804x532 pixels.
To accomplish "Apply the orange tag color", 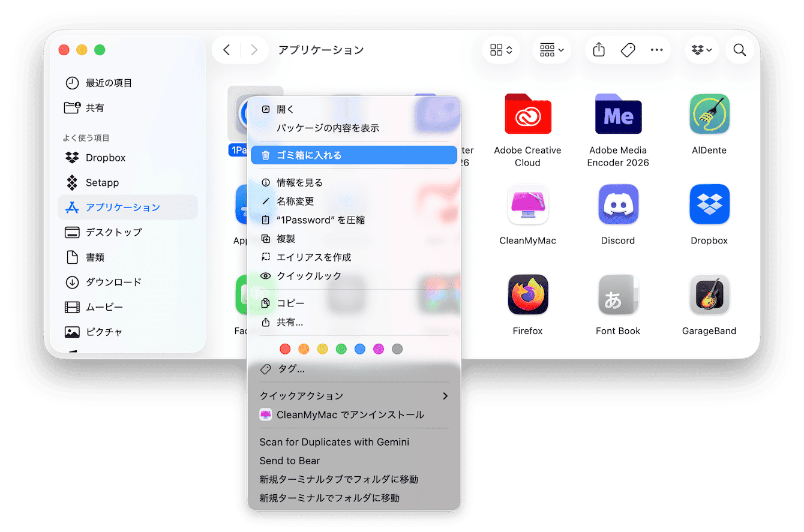I will [x=304, y=348].
